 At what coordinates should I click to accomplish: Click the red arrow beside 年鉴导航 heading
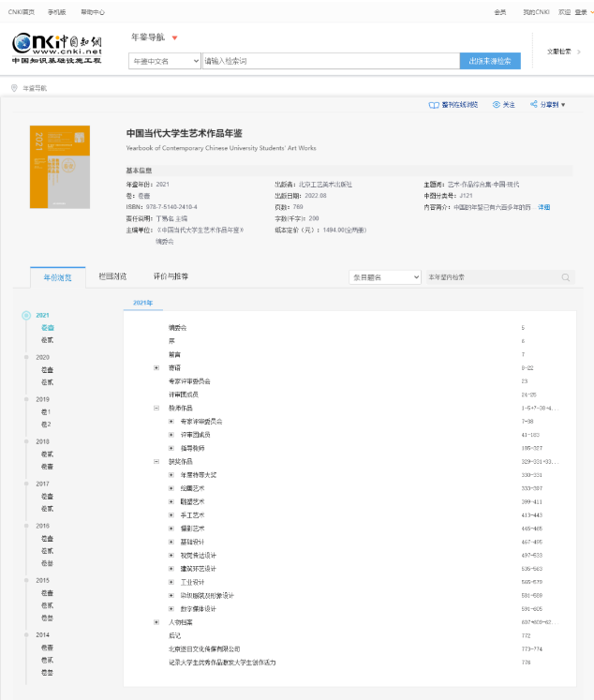coord(174,37)
